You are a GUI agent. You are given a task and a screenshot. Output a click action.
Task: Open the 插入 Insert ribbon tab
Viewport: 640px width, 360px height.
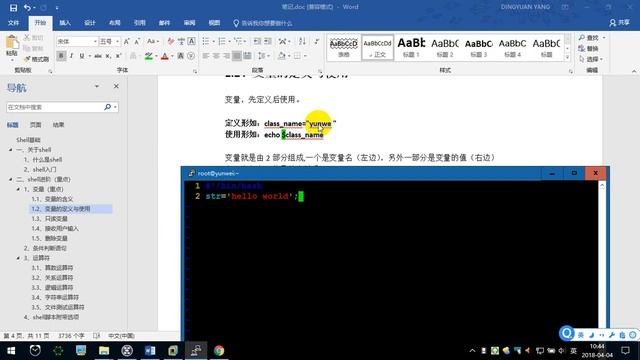pyautogui.click(x=65, y=23)
